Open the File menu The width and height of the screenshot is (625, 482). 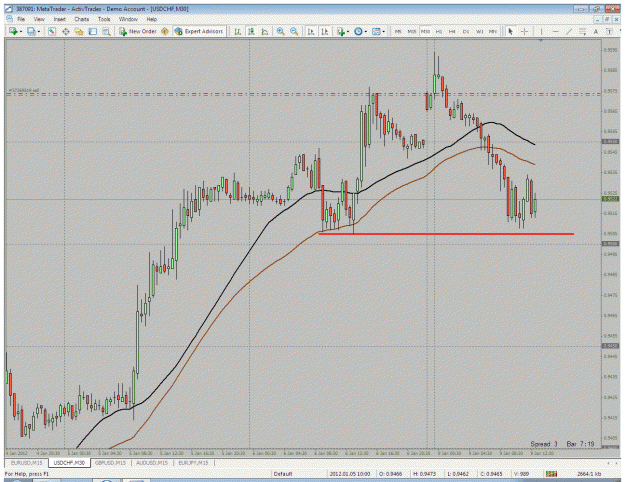click(21, 19)
